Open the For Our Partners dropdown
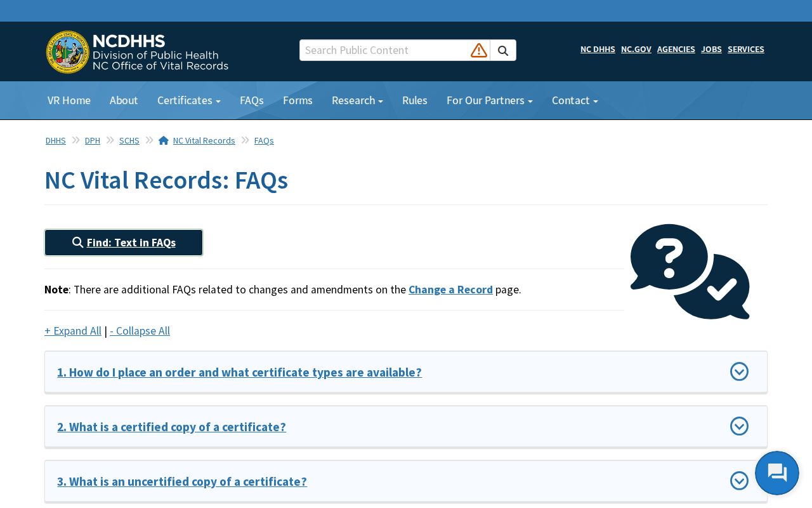 click(x=490, y=100)
